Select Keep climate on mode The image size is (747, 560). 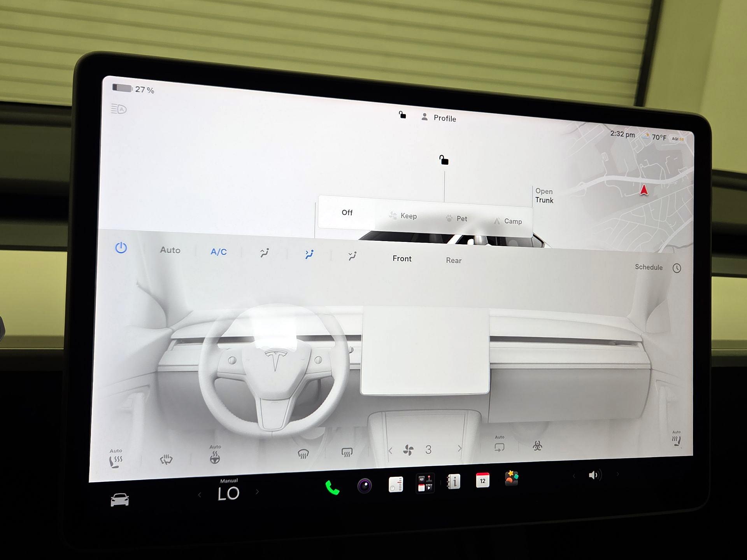(403, 216)
